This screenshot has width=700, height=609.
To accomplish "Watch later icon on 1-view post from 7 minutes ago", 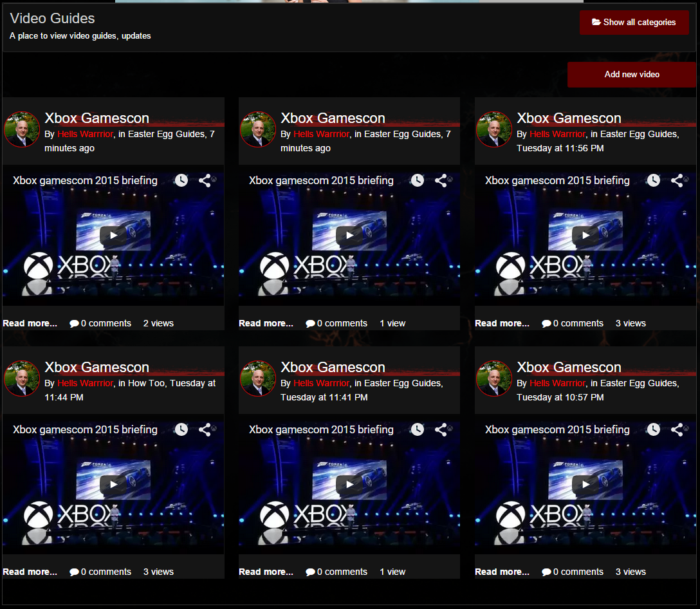I will point(418,180).
